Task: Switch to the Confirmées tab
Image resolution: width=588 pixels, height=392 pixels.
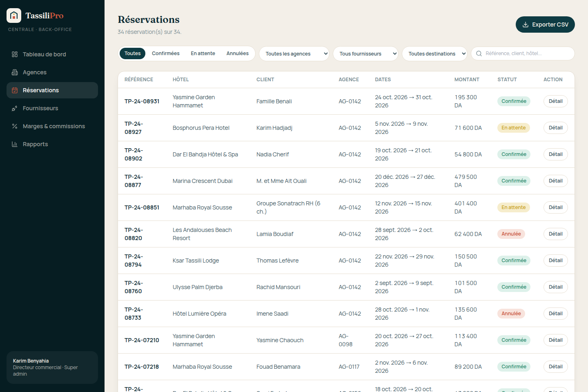Action: pyautogui.click(x=166, y=53)
